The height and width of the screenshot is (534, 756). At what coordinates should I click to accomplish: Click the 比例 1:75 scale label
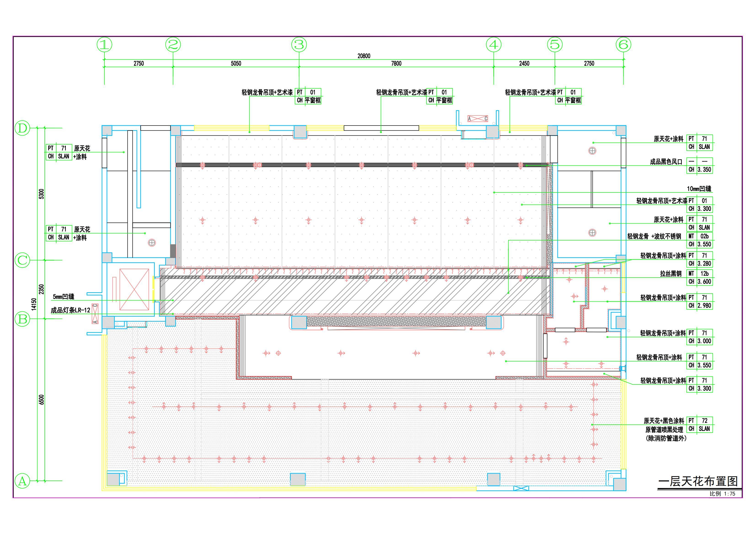[722, 494]
